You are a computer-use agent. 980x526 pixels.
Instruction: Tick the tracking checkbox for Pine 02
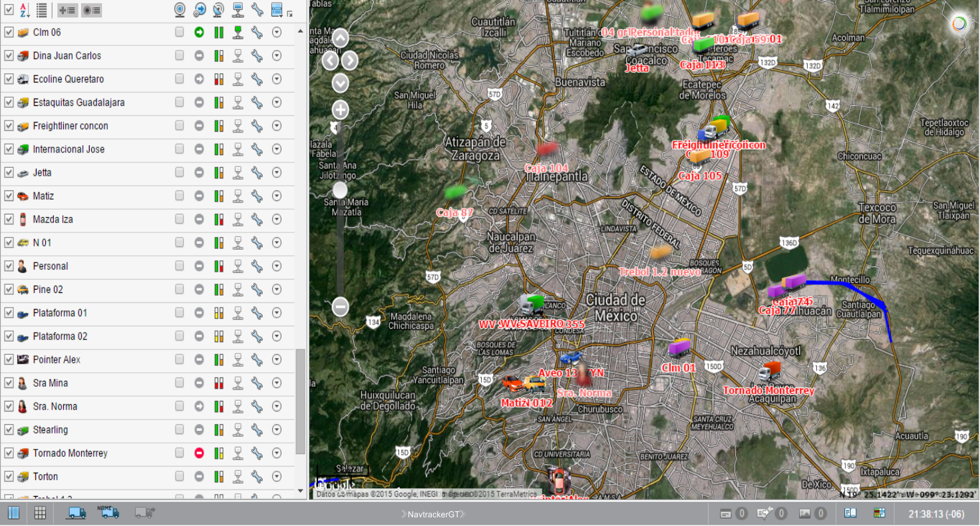(180, 290)
